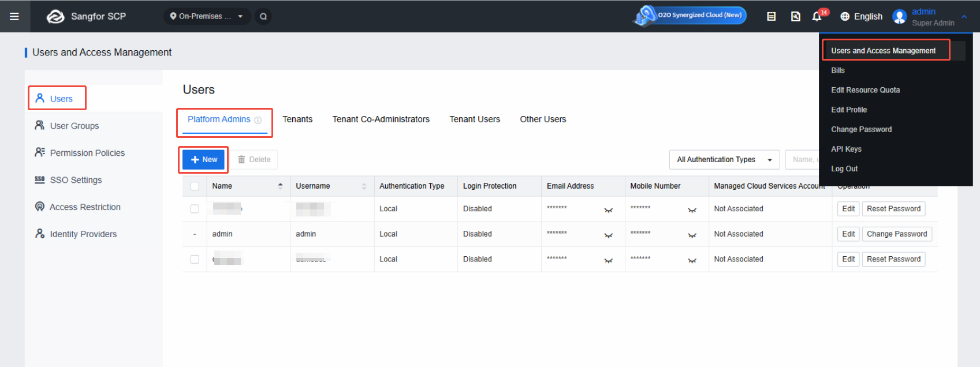Click the Login Protection column header
Screen dimensions: 980x367
coord(490,186)
